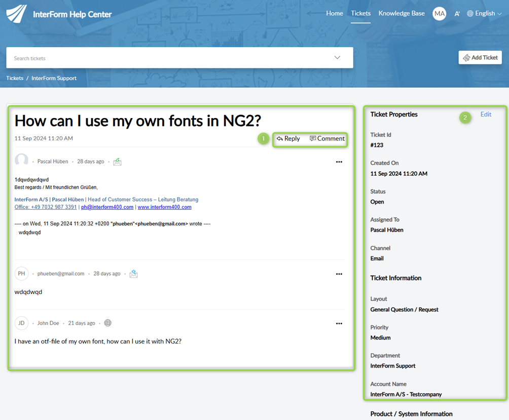
Task: Click the InterForm logo icon
Action: pyautogui.click(x=16, y=14)
